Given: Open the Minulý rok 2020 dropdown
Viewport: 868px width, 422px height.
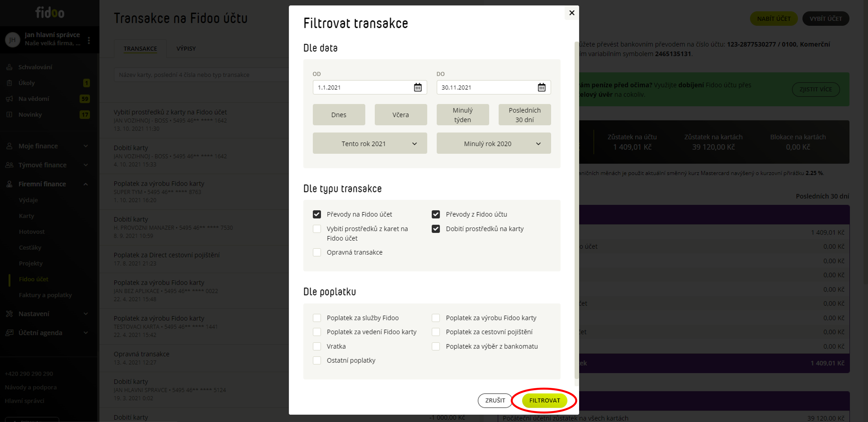Looking at the screenshot, I should click(x=494, y=143).
